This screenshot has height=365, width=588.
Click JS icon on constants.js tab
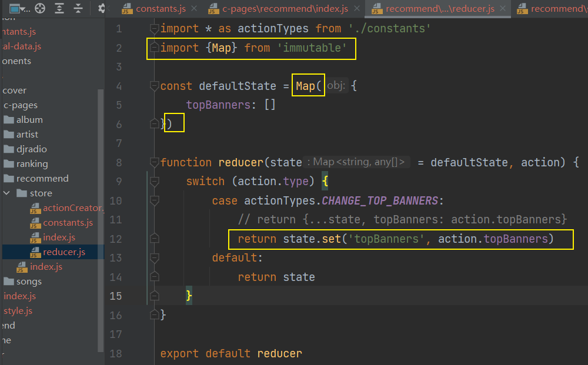[128, 9]
